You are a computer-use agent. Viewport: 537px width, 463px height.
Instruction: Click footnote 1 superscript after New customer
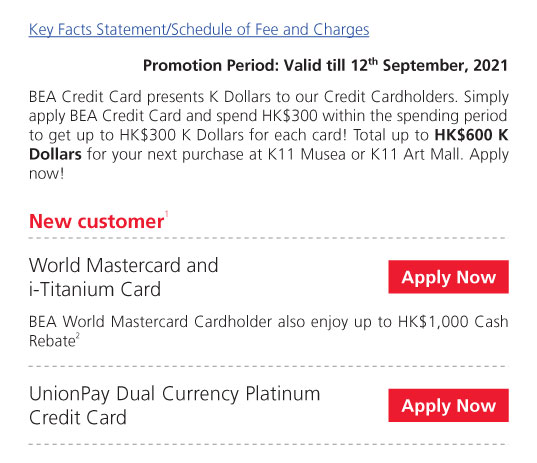click(167, 215)
